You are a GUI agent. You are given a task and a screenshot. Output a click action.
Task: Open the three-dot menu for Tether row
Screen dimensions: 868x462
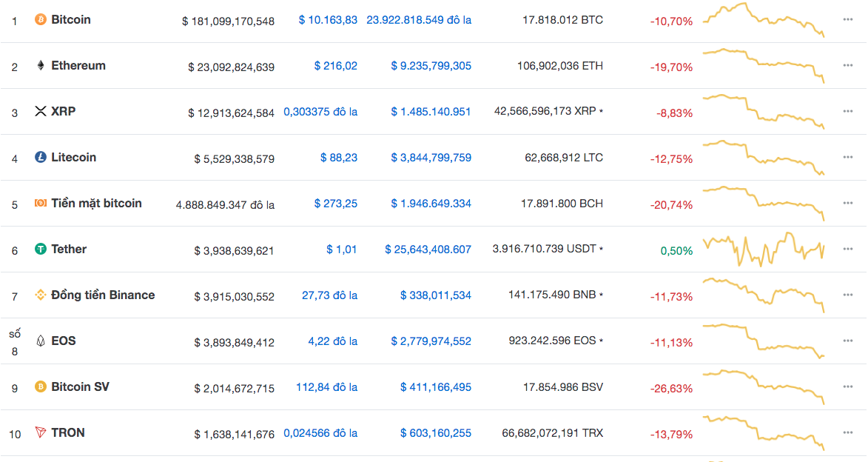[848, 250]
